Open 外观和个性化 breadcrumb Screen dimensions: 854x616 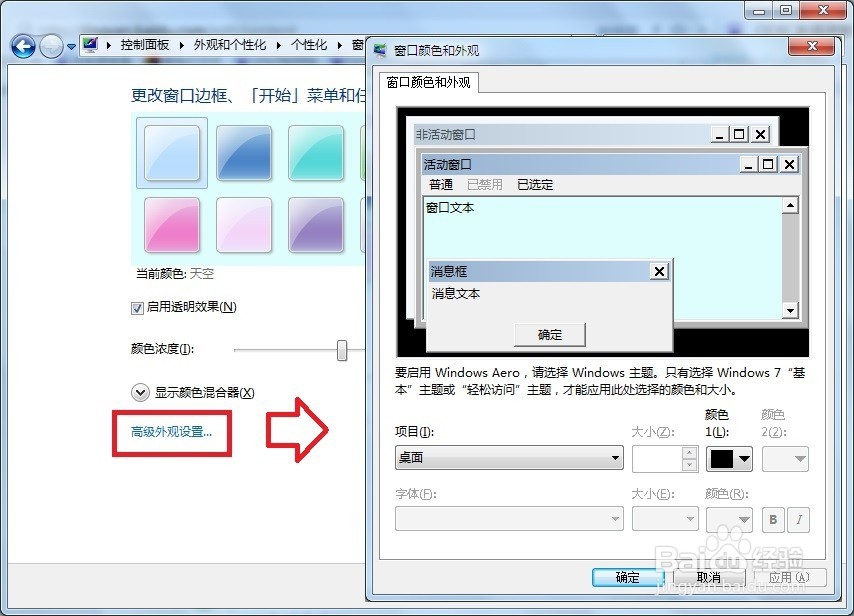(x=230, y=45)
